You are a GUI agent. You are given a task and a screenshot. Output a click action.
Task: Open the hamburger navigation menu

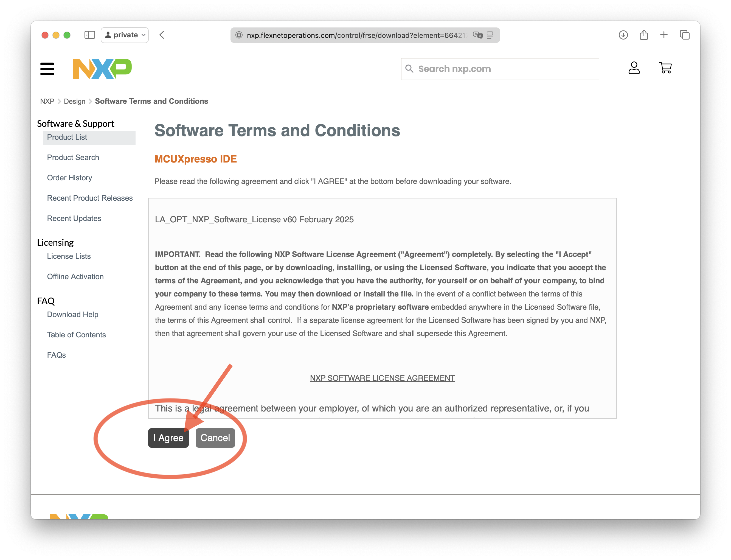[x=47, y=69]
